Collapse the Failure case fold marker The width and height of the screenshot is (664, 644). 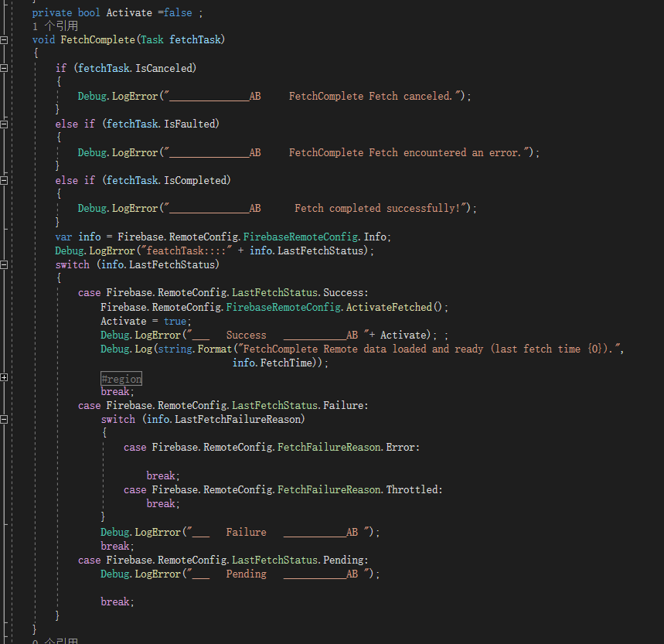pyautogui.click(x=4, y=404)
